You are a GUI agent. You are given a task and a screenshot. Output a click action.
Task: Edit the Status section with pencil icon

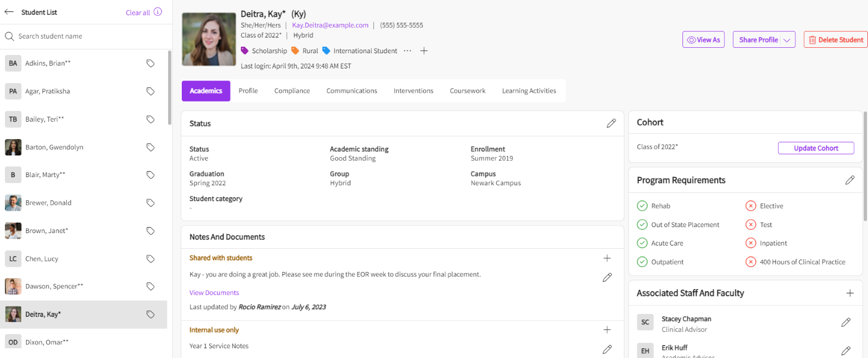(611, 123)
